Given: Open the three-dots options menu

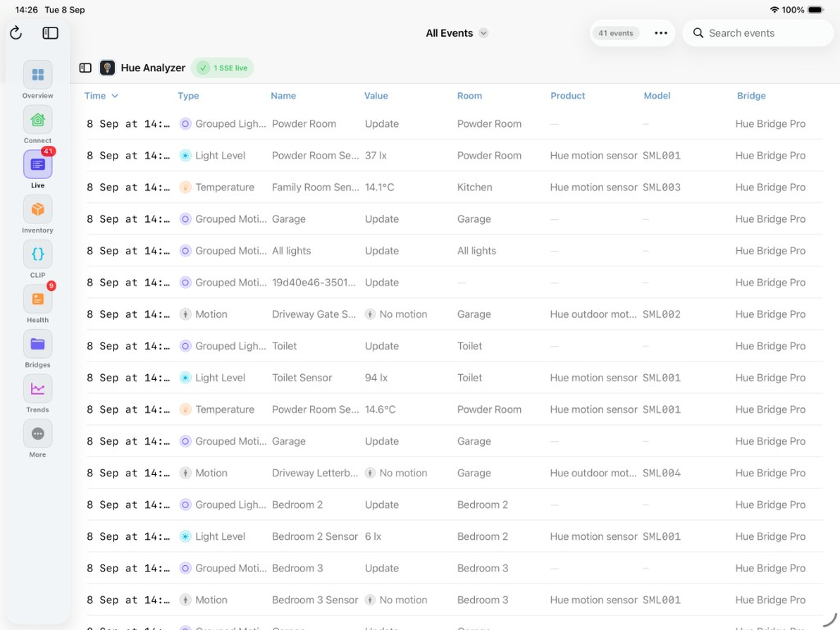Looking at the screenshot, I should pyautogui.click(x=661, y=33).
